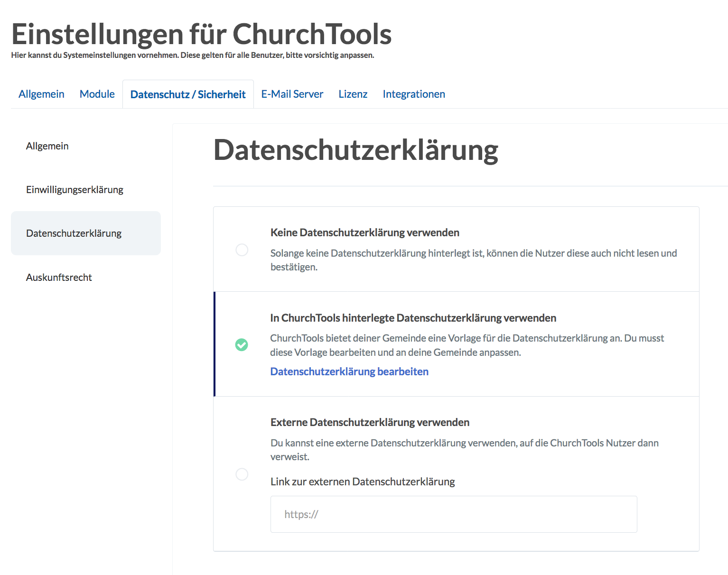This screenshot has width=728, height=575.
Task: Click green checkmark for ChurchTools hinterlegte option
Action: (x=242, y=345)
